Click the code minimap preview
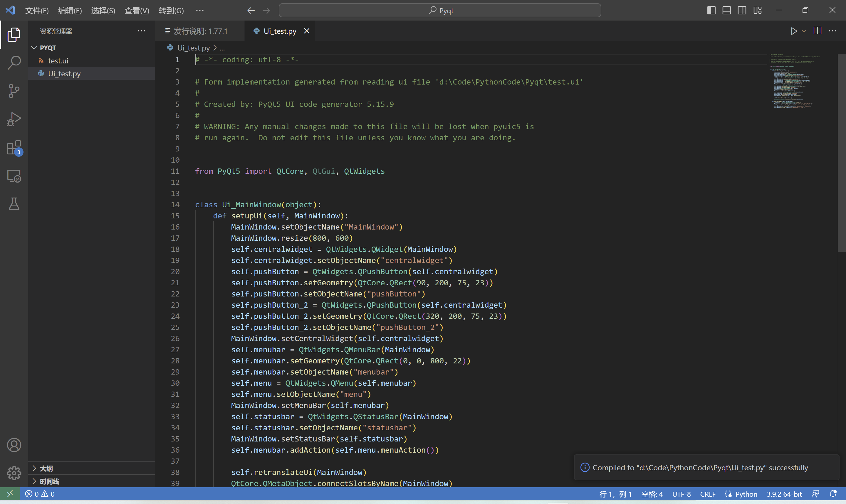 (795, 81)
